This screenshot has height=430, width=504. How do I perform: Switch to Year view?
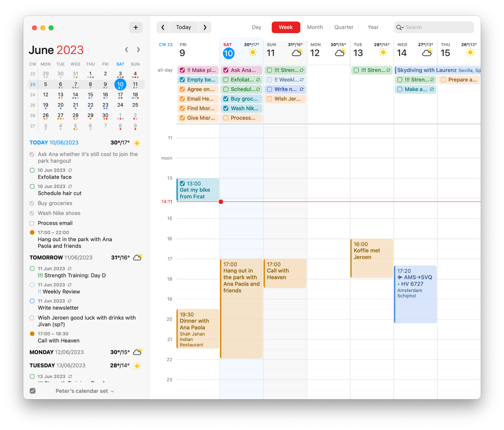[373, 27]
